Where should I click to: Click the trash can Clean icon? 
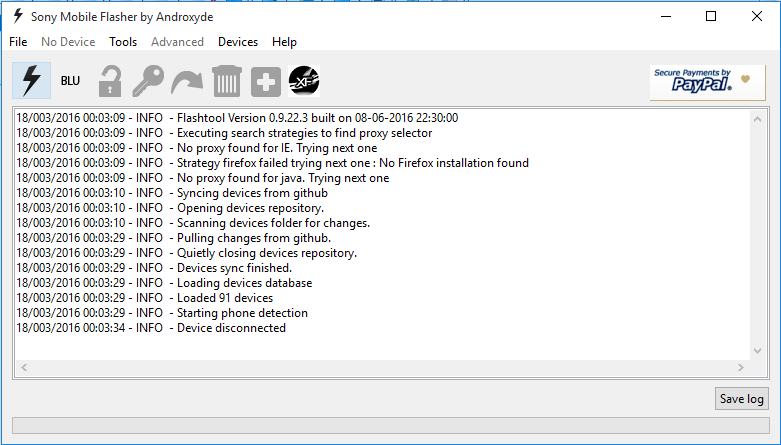click(227, 81)
